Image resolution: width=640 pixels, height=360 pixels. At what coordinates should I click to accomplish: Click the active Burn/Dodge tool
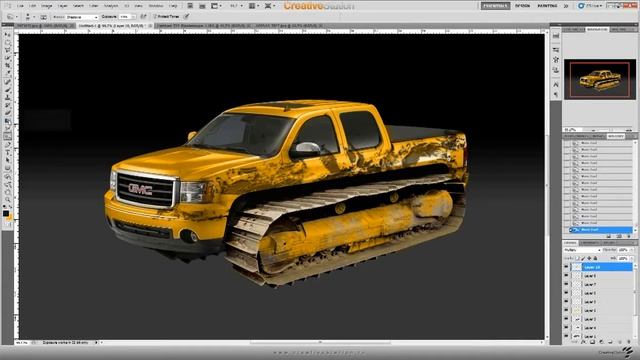(x=7, y=136)
